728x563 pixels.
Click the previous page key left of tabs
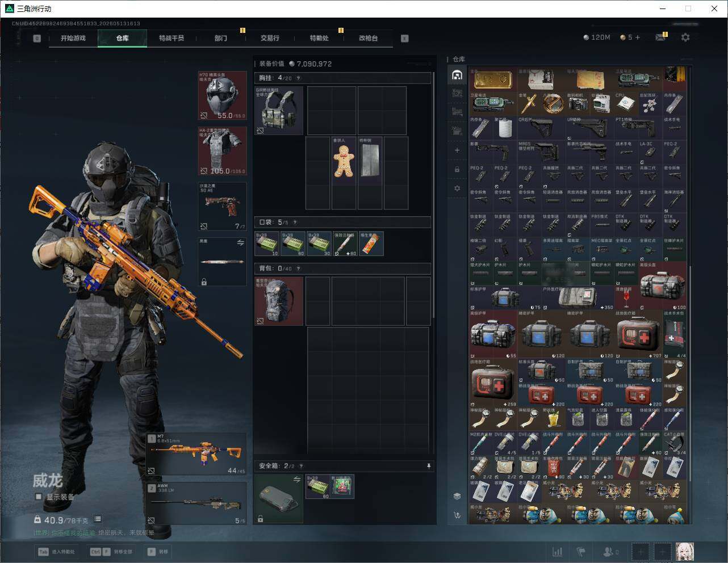pos(37,39)
